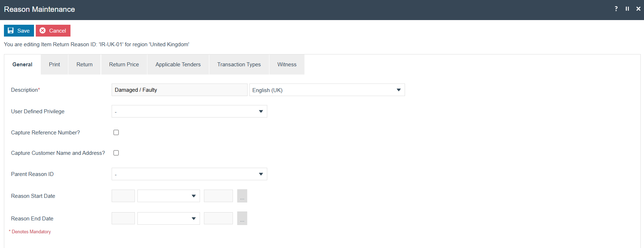This screenshot has height=248, width=644.
Task: Close the Reason Maintenance window
Action: point(638,9)
